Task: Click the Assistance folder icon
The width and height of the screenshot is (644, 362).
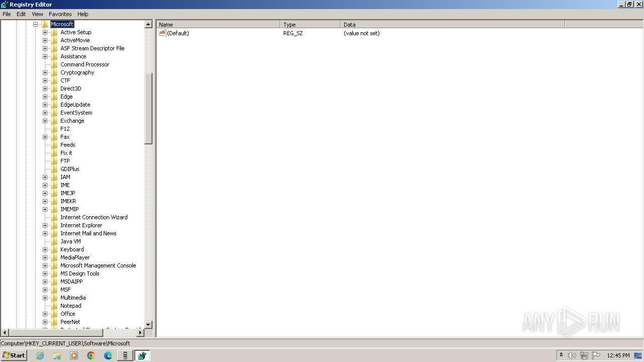Action: tap(54, 56)
